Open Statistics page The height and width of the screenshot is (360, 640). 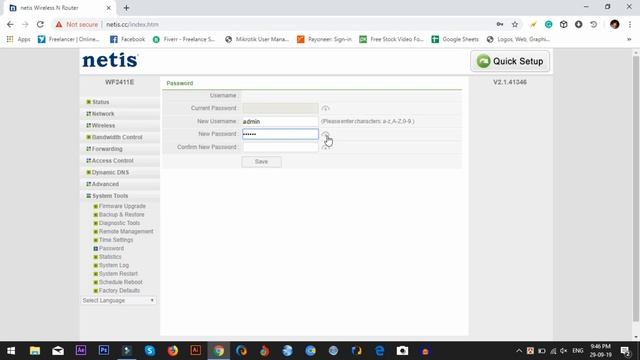click(x=110, y=257)
